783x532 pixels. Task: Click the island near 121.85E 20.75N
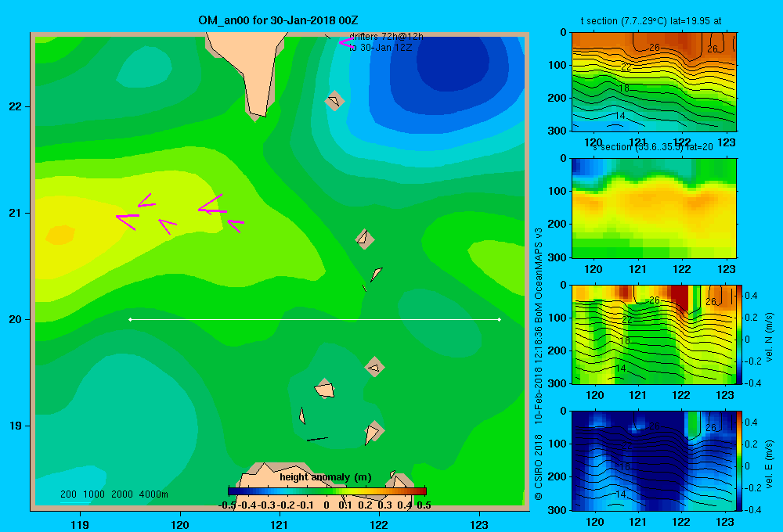[x=365, y=239]
